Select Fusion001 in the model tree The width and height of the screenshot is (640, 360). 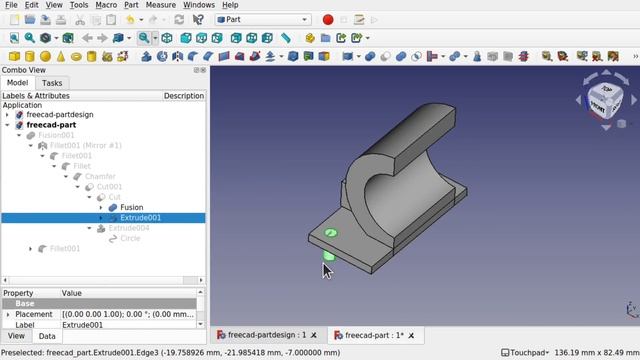coord(56,135)
